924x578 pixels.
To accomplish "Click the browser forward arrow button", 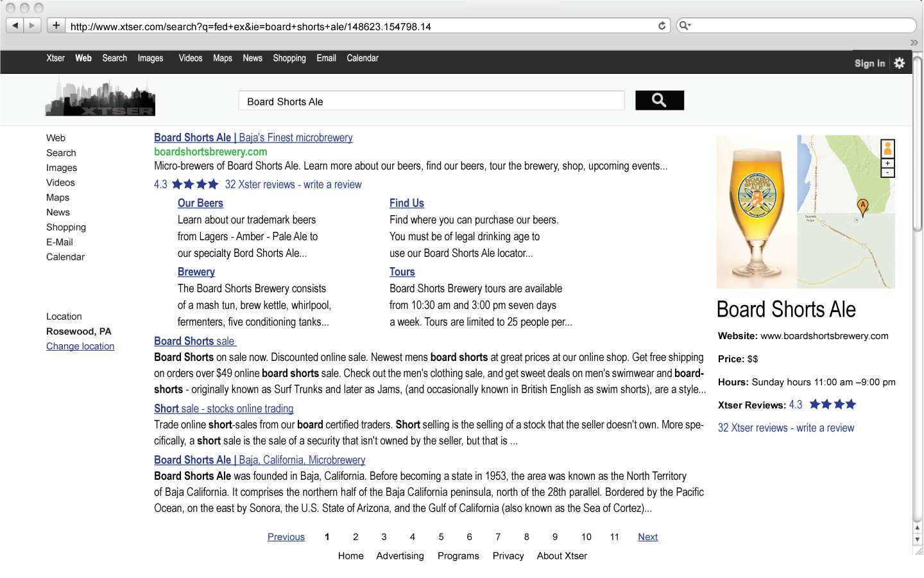I will pos(32,26).
